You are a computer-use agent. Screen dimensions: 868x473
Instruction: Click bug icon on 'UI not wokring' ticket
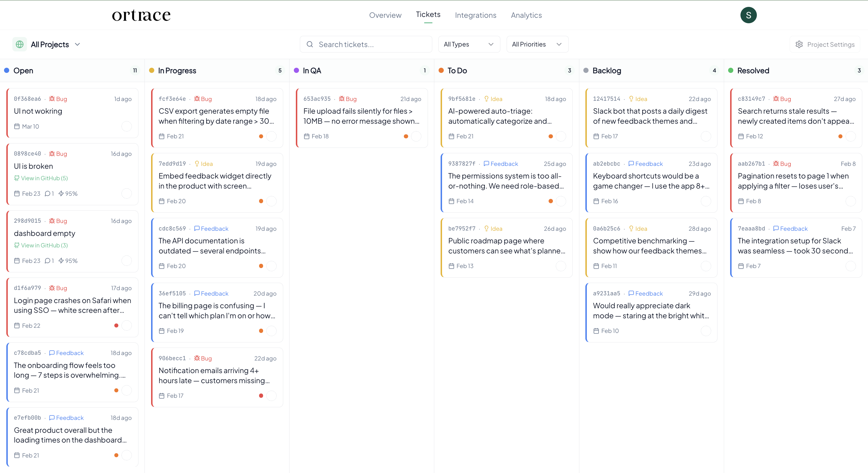pos(52,99)
